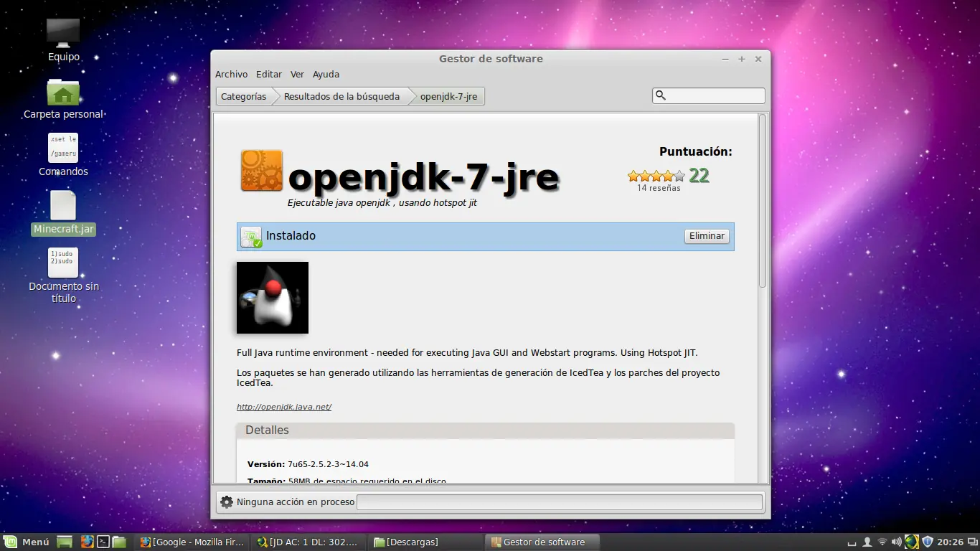The image size is (980, 551).
Task: Click the Versión 7u65-2.5.2-3~14.04 text
Action: 308,464
